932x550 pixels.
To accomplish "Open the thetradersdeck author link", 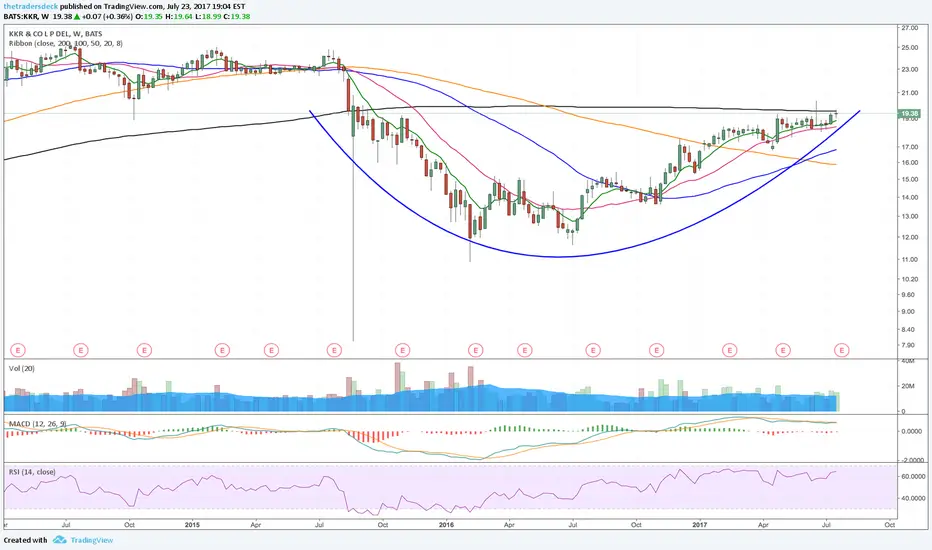I will coord(31,7).
